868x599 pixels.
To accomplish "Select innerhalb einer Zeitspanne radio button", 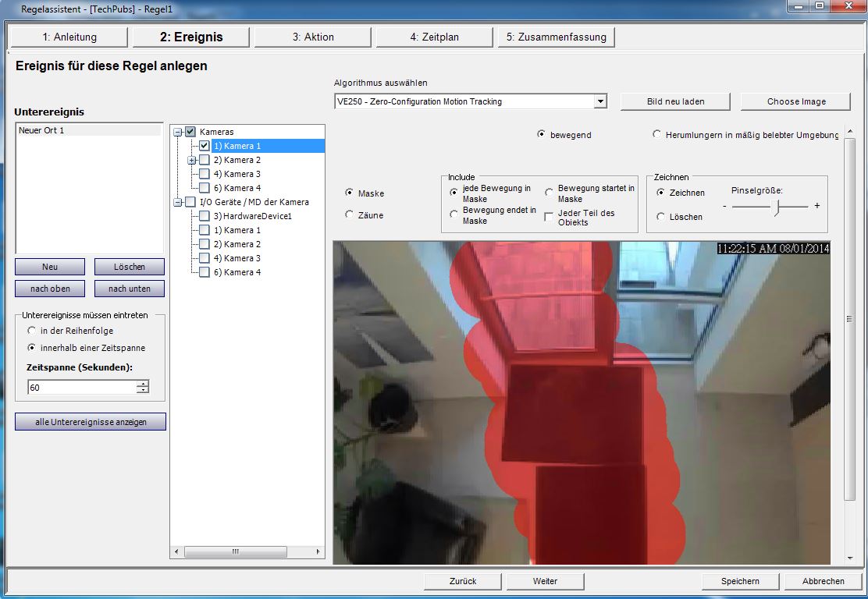I will 31,347.
